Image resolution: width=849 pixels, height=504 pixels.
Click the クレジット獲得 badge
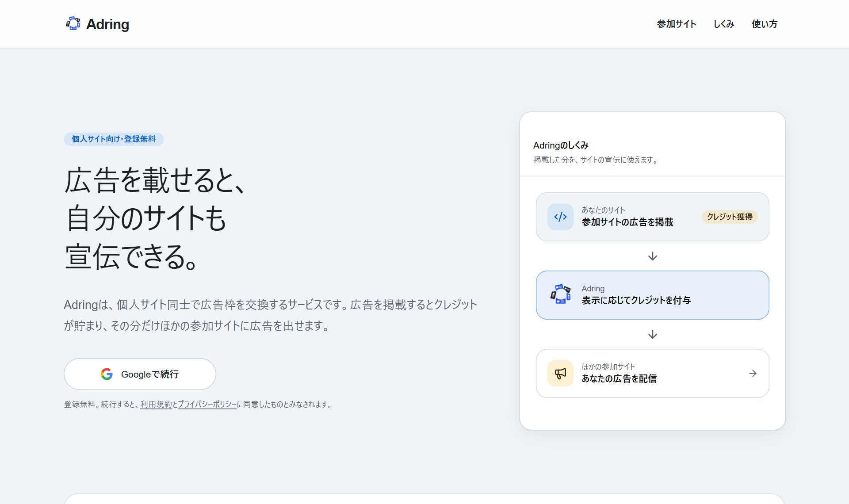tap(730, 217)
